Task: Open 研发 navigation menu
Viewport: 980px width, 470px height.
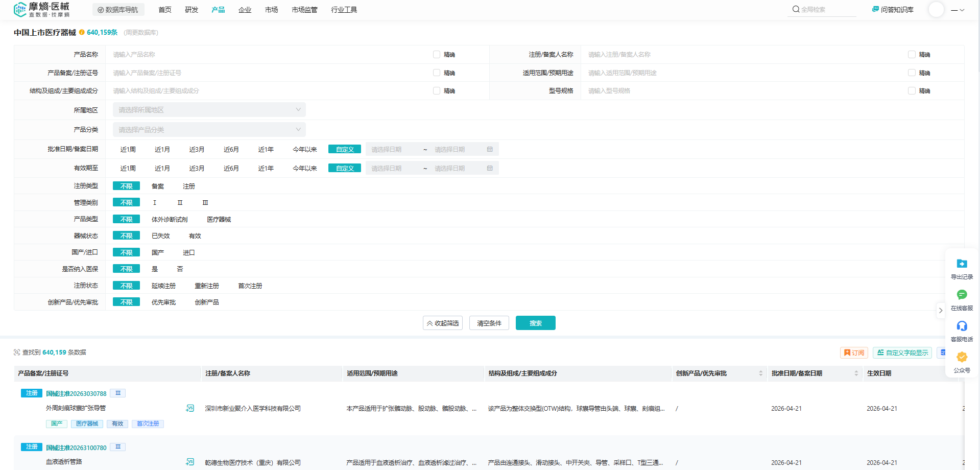Action: coord(192,10)
